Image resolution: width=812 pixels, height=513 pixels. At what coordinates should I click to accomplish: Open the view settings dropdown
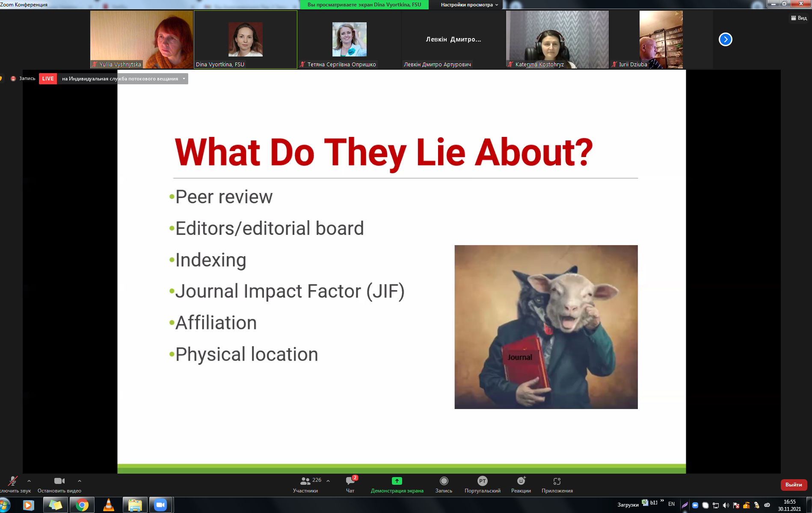click(469, 5)
